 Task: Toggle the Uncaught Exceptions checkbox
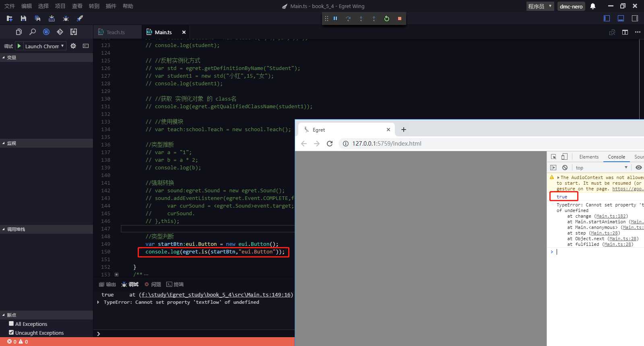click(11, 332)
